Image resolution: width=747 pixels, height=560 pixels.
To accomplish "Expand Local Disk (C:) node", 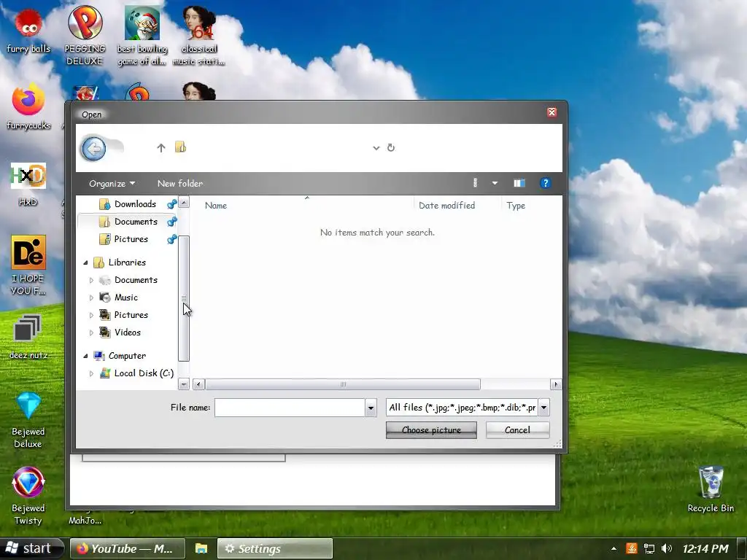I will coord(91,374).
